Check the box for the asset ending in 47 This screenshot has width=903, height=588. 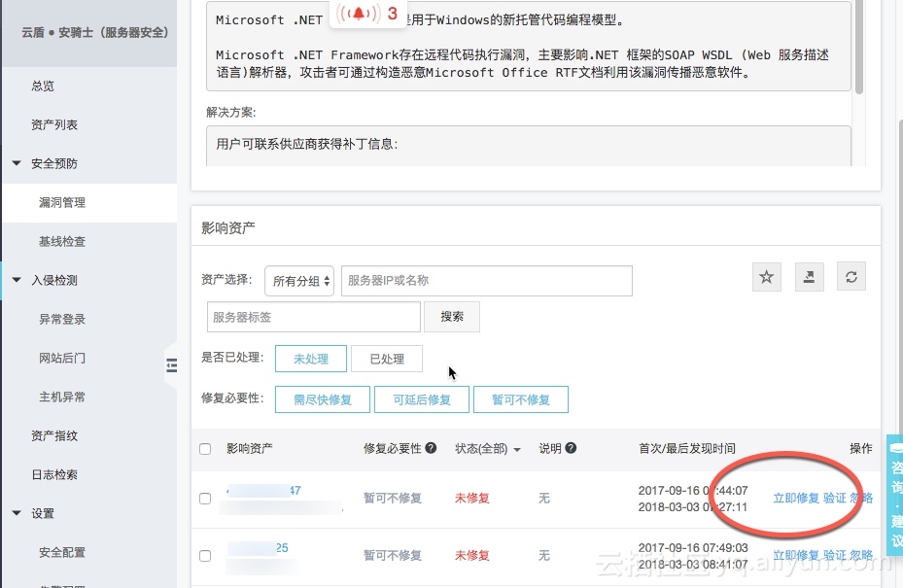pos(205,499)
